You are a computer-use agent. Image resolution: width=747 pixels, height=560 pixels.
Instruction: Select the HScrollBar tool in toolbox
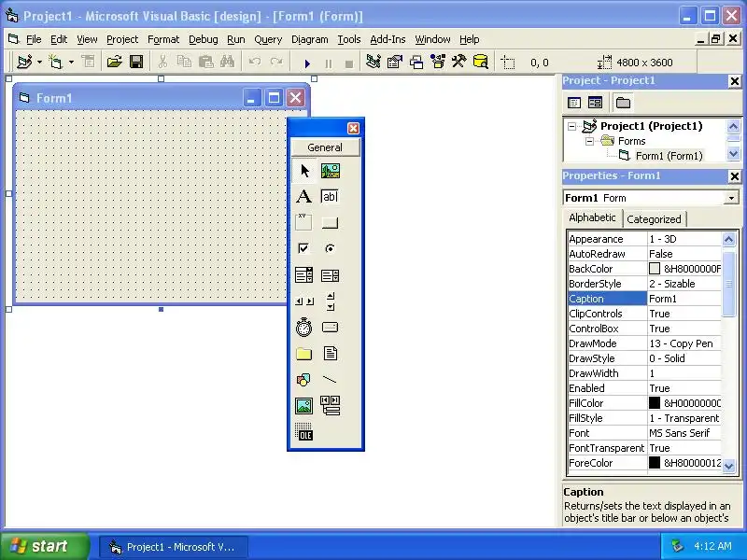(304, 301)
